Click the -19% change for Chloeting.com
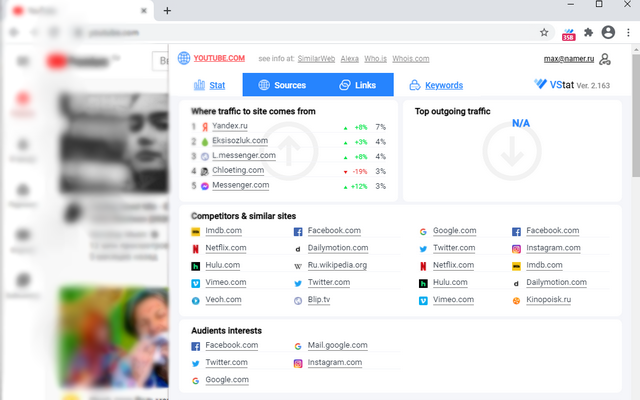The image size is (640, 400). [x=360, y=171]
